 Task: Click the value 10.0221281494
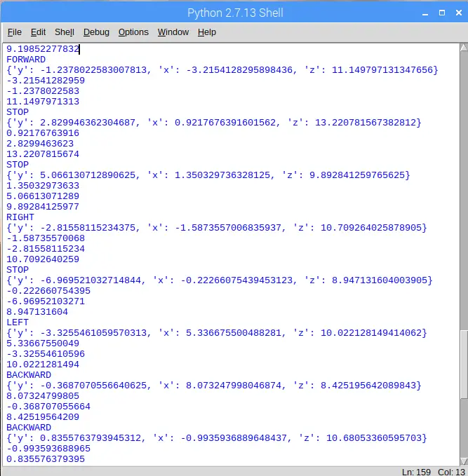[43, 365]
